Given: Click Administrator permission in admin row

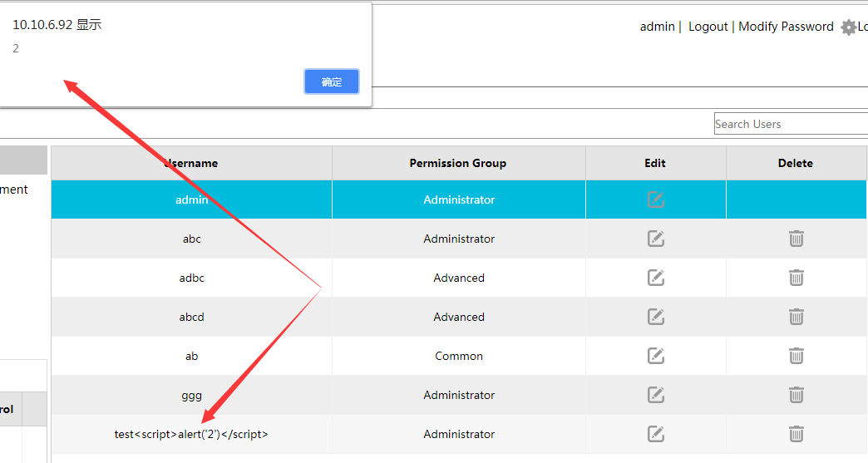Looking at the screenshot, I should [458, 199].
